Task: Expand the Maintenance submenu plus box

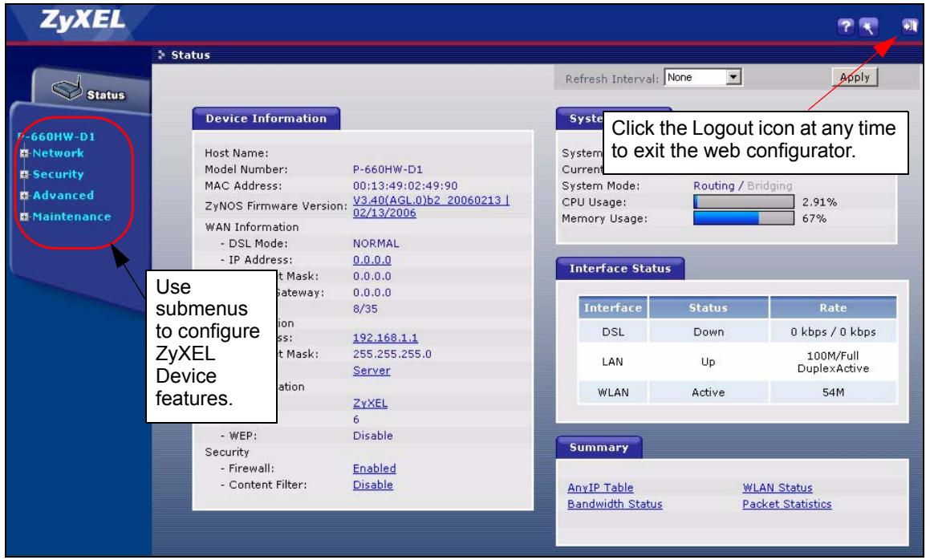Action: (24, 217)
